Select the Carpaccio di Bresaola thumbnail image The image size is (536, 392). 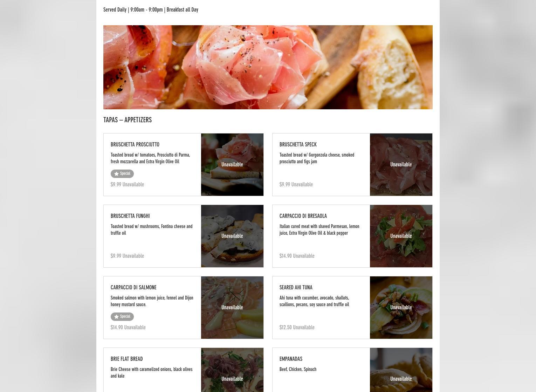(401, 236)
